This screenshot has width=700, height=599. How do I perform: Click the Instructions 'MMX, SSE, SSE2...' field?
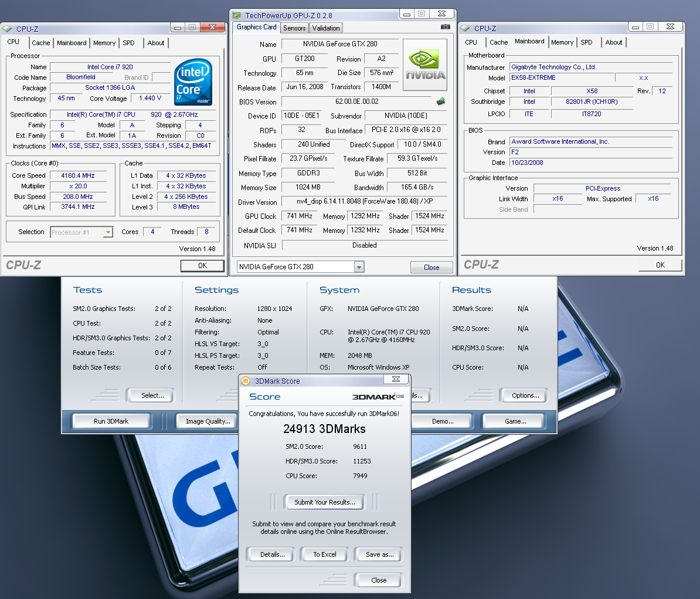[132, 146]
